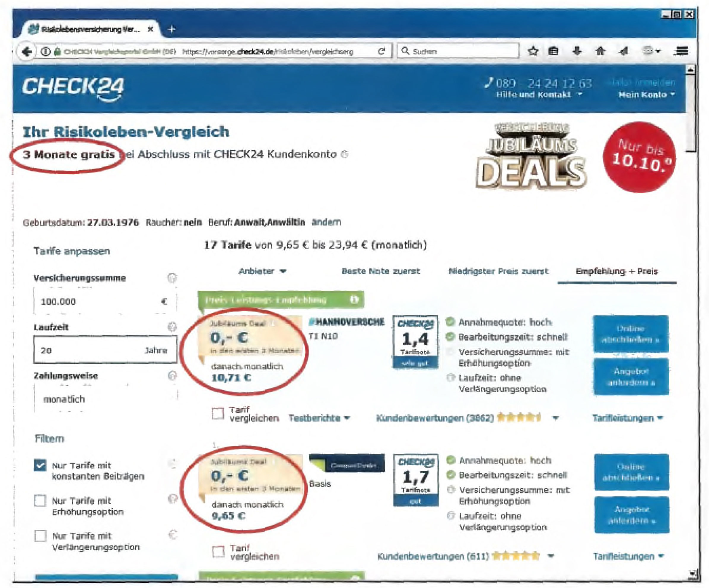The width and height of the screenshot is (709, 588).
Task: Enable Nur Tarife mit Erhöhungsoption filter
Action: coord(40,501)
